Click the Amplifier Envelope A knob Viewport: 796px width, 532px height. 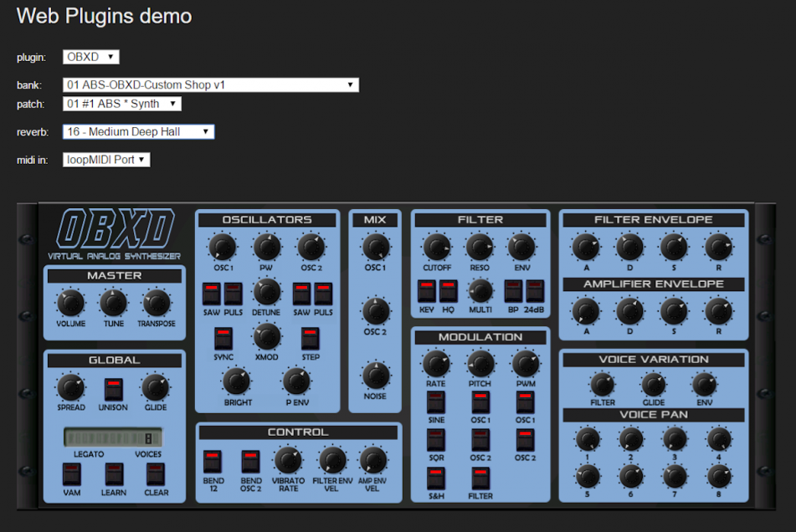point(586,311)
